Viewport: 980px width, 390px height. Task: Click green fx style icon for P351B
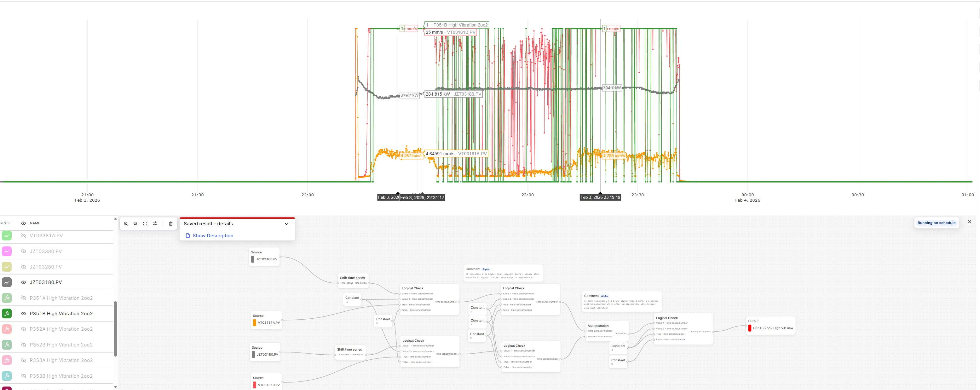pos(7,313)
